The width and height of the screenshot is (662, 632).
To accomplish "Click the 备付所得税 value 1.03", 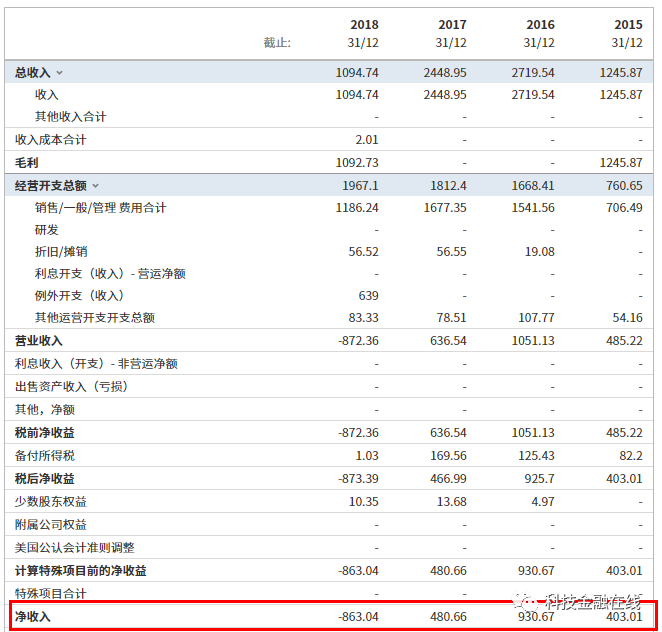I will coord(367,456).
